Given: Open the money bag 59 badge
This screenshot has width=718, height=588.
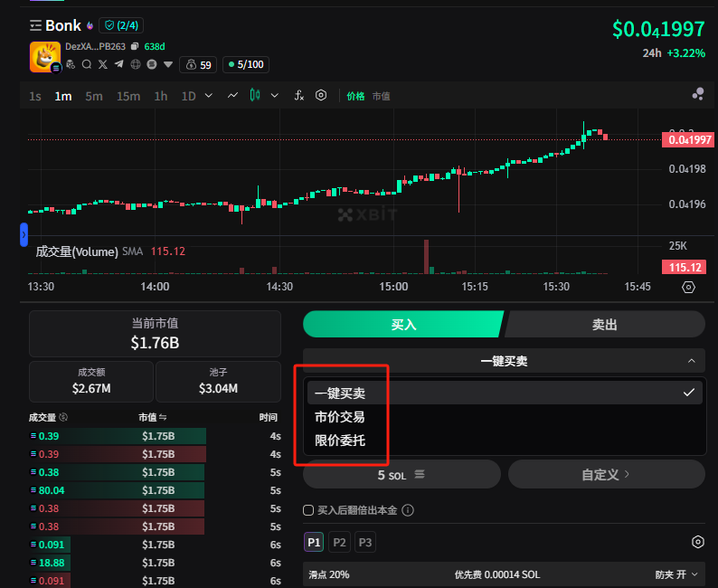Looking at the screenshot, I should click(x=198, y=64).
